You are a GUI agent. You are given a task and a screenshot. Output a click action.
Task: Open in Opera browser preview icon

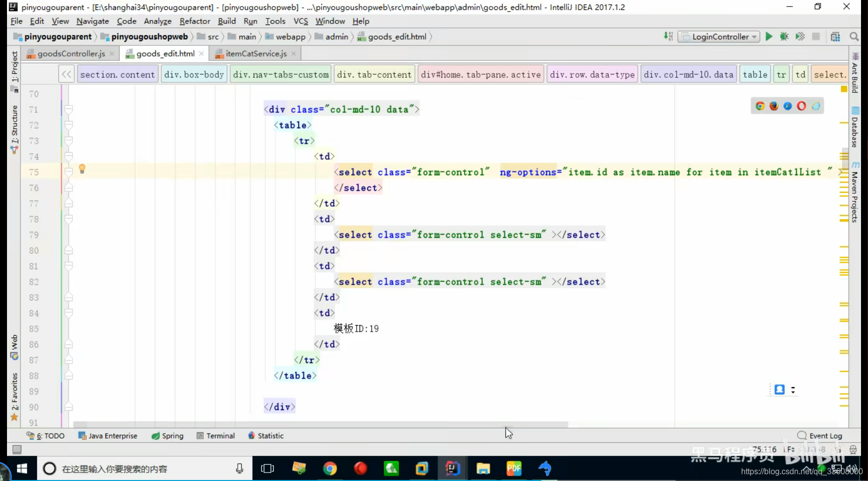click(802, 106)
